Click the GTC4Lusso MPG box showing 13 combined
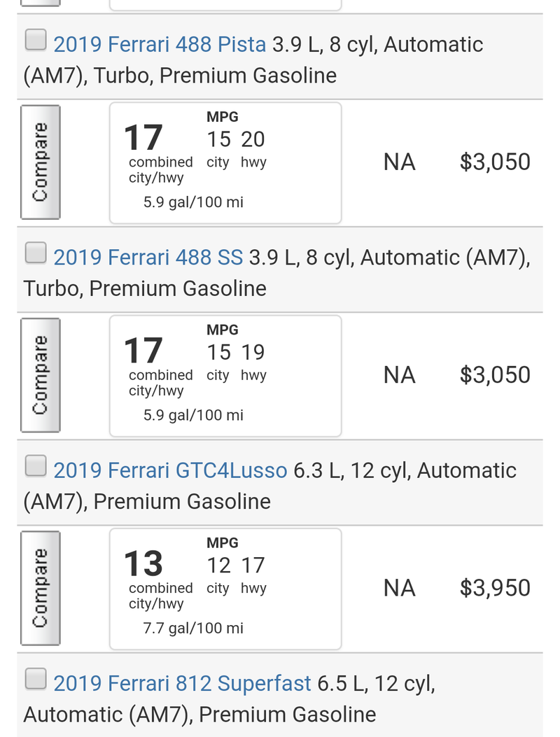The height and width of the screenshot is (737, 560). [x=225, y=589]
